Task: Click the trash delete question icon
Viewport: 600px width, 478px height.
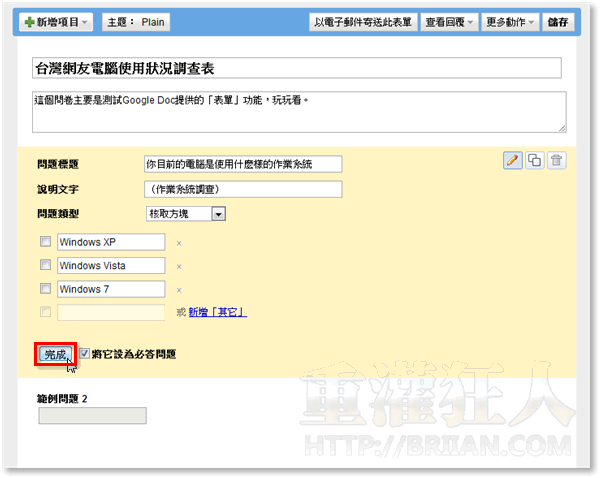Action: pos(556,160)
